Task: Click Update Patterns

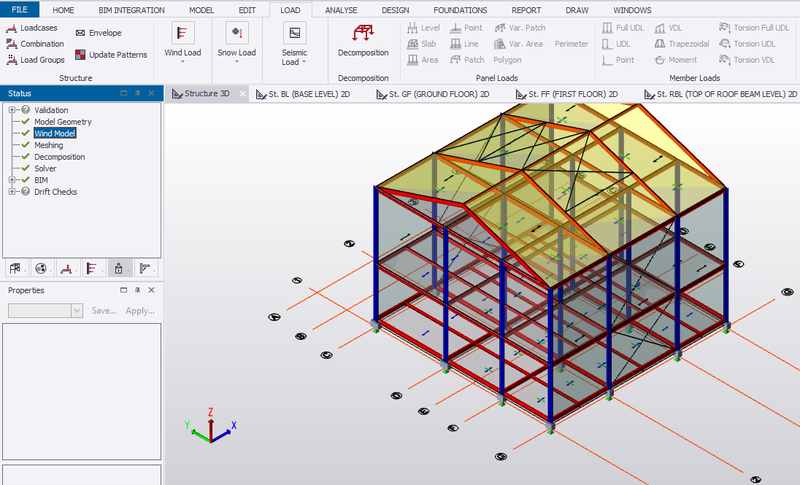Action: [111, 55]
